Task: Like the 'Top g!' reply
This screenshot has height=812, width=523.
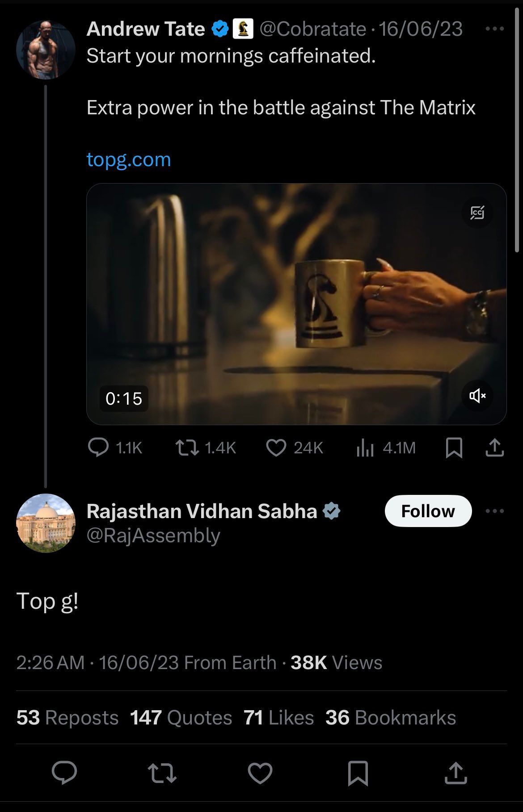Action: click(x=260, y=773)
